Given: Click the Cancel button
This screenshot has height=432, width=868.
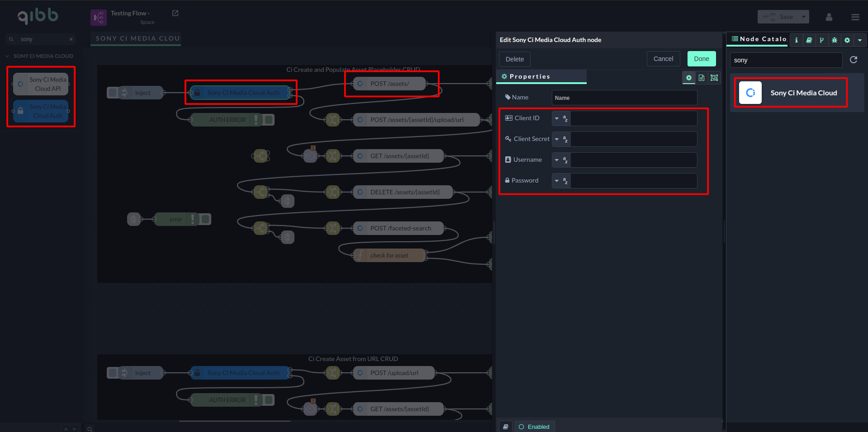Looking at the screenshot, I should 663,59.
